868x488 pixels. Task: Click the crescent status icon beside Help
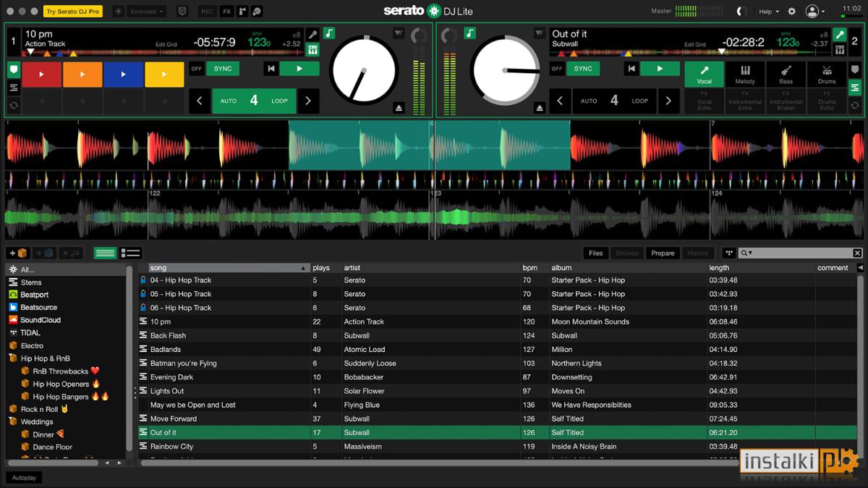point(740,12)
